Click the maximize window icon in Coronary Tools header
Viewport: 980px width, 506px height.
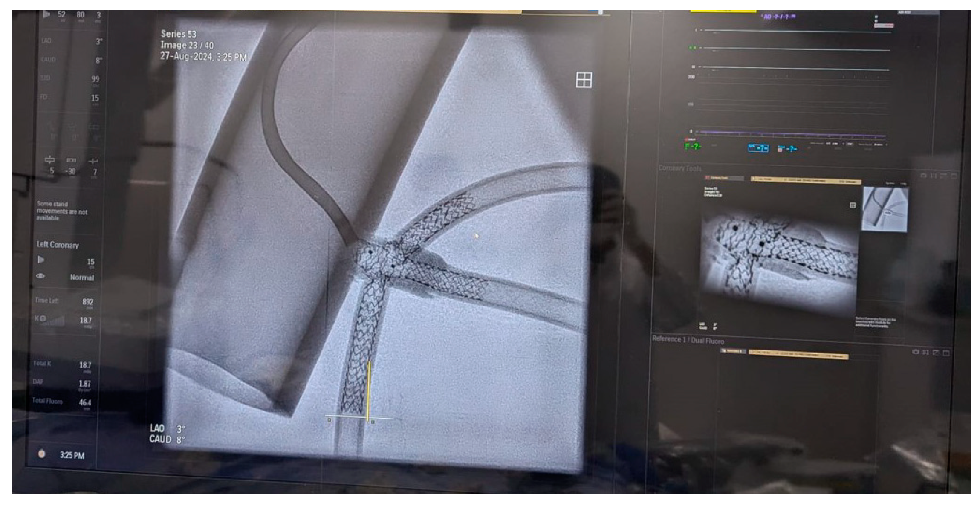(x=954, y=176)
